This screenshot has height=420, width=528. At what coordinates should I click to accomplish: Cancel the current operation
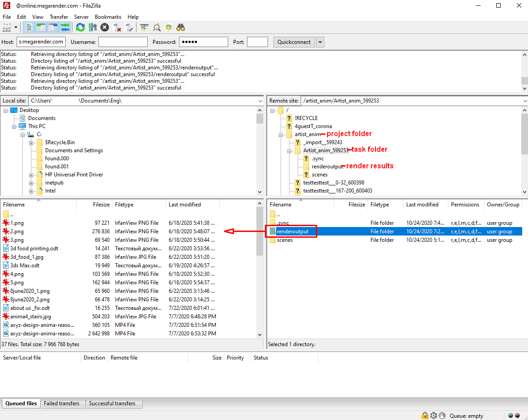(105, 28)
